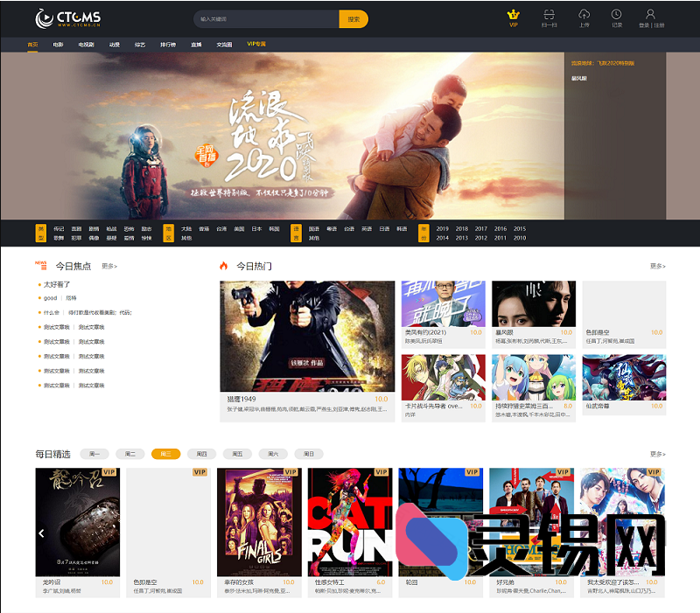Click the login/register user icon
700x613 pixels.
click(650, 15)
